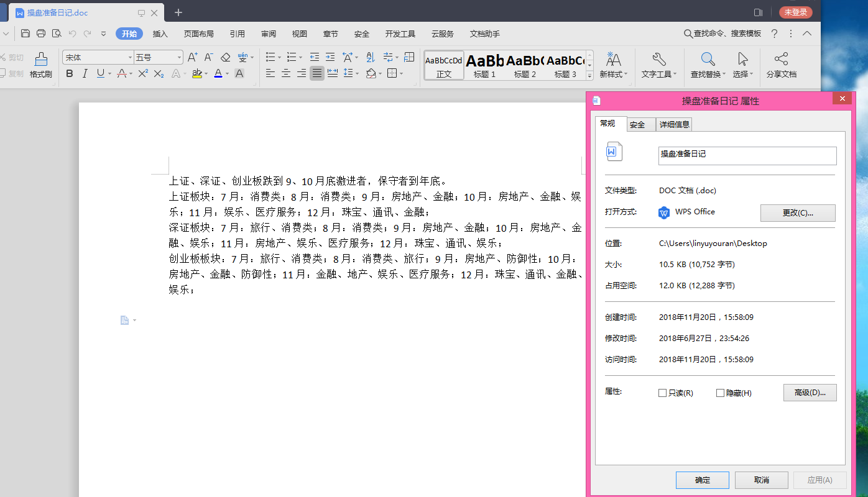Open the Text Tools (文字工具) dropdown

660,65
